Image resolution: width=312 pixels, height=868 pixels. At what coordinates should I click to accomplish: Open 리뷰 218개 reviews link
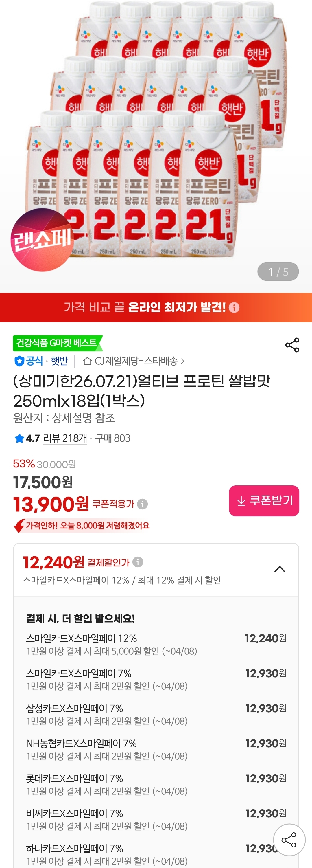pyautogui.click(x=65, y=438)
